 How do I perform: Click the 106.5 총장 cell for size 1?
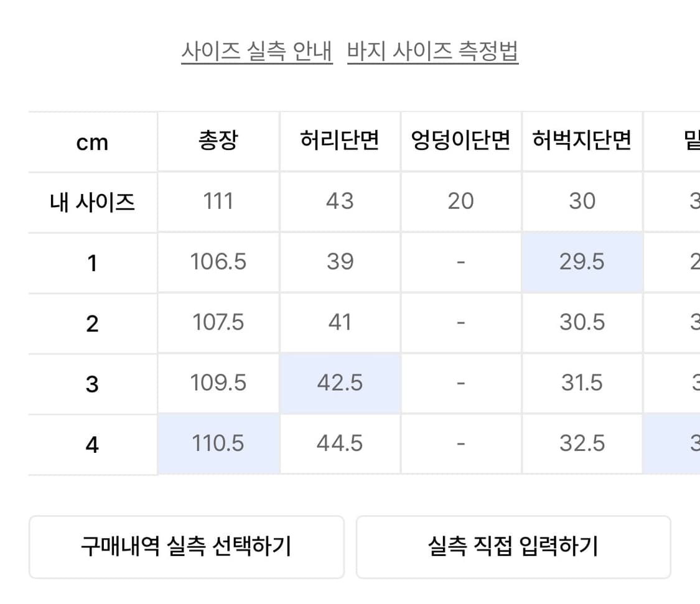[x=218, y=262]
